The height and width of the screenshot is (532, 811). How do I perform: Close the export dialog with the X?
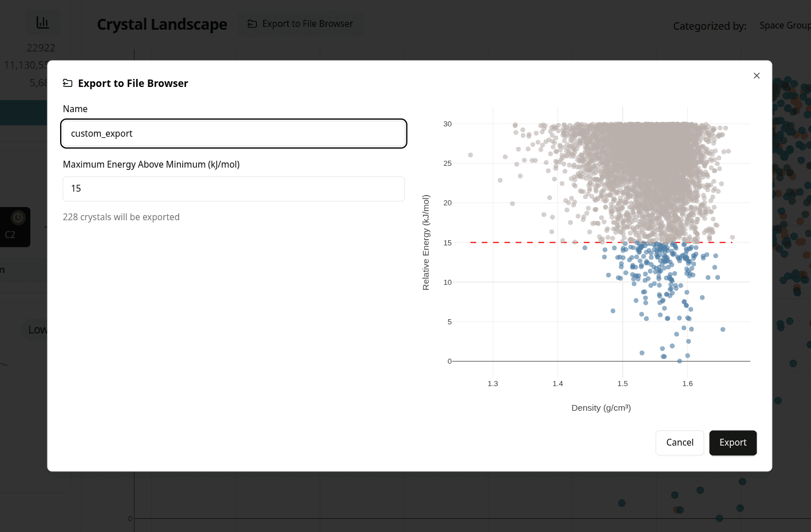click(756, 75)
